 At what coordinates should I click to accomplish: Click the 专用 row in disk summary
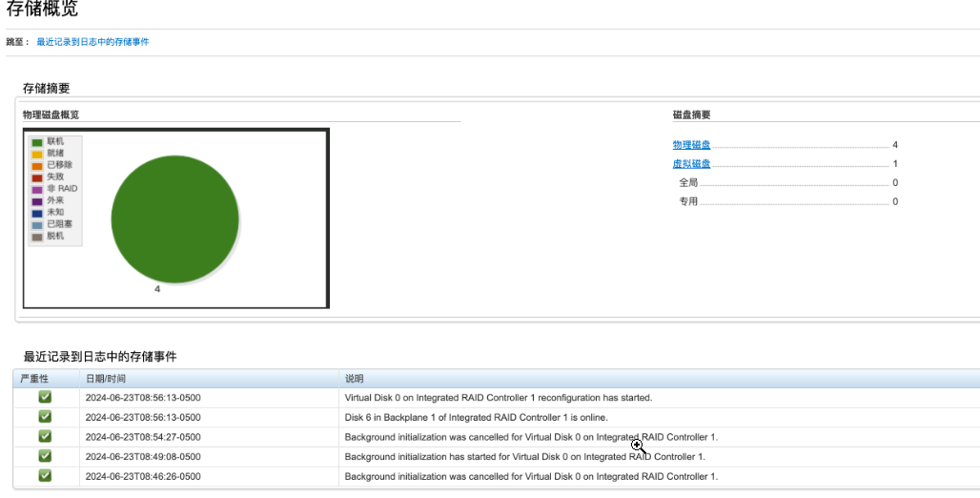click(788, 201)
